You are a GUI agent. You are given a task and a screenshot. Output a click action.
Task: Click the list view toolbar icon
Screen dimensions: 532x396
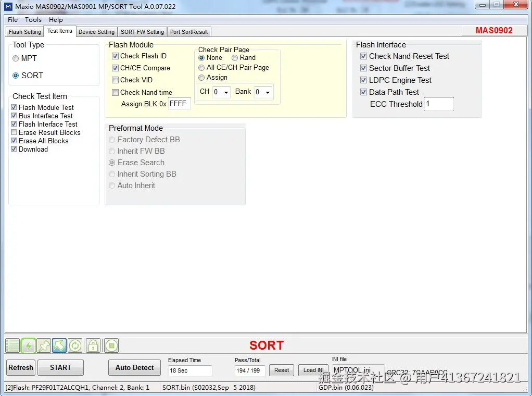click(12, 346)
